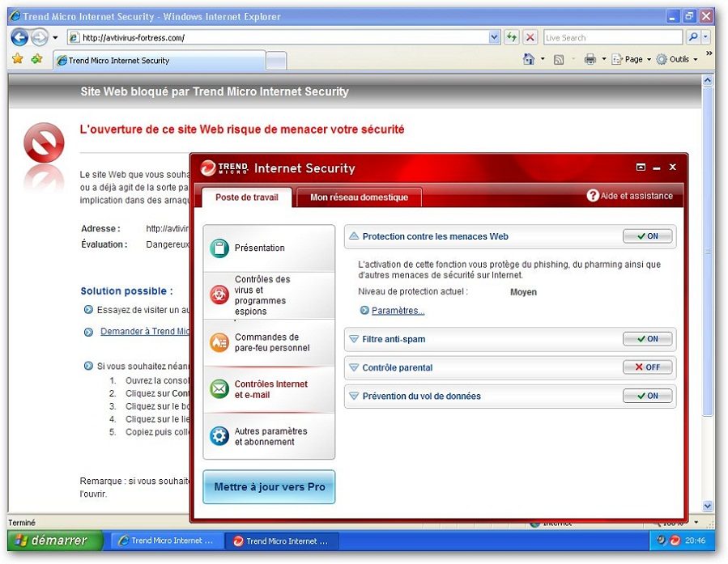Open the Print button dropdown arrow
Image resolution: width=728 pixels, height=564 pixels.
tap(604, 59)
